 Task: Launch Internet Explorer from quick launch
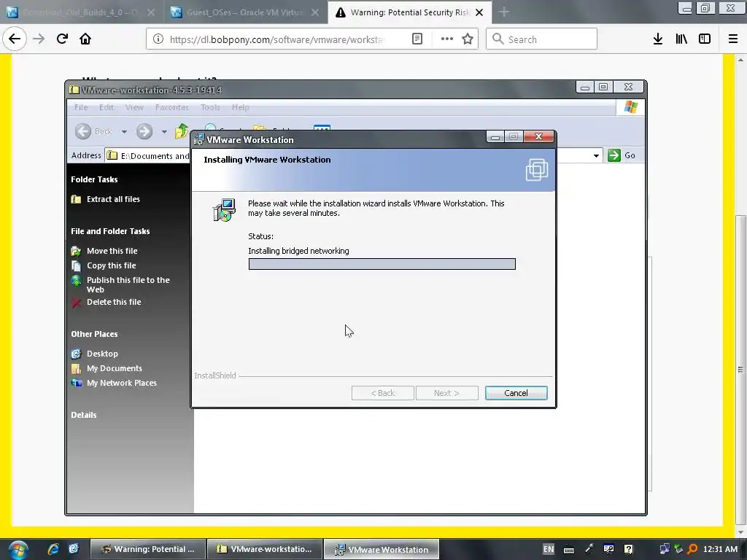pos(53,549)
